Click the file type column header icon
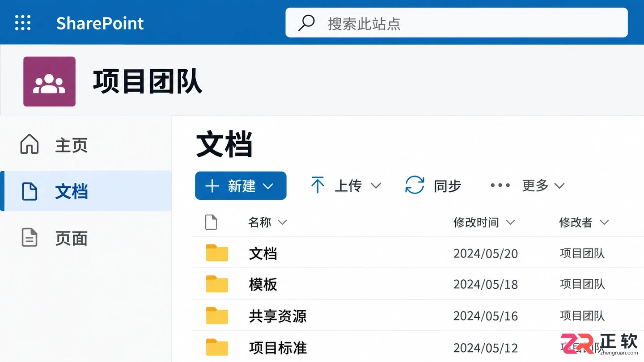 tap(211, 222)
